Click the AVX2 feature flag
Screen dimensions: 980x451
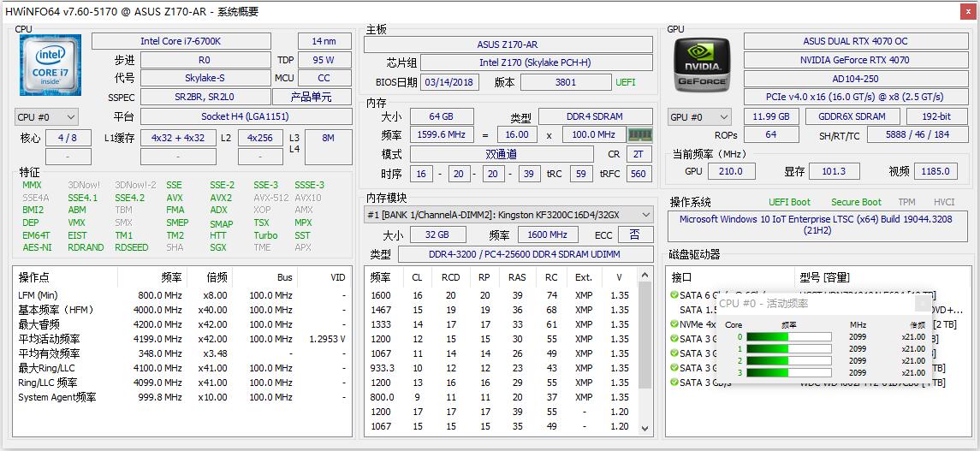(x=221, y=198)
